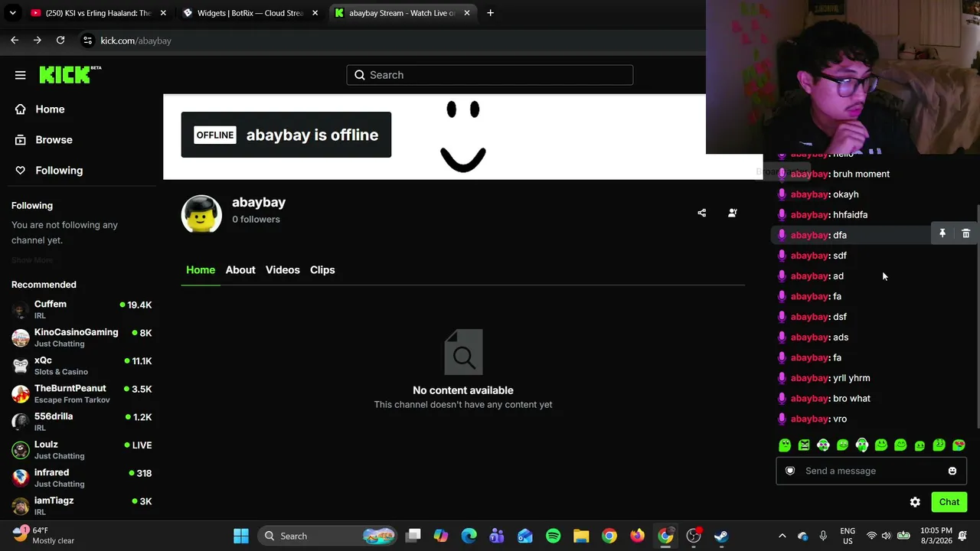Open OBS Studio from the taskbar

[x=694, y=536]
